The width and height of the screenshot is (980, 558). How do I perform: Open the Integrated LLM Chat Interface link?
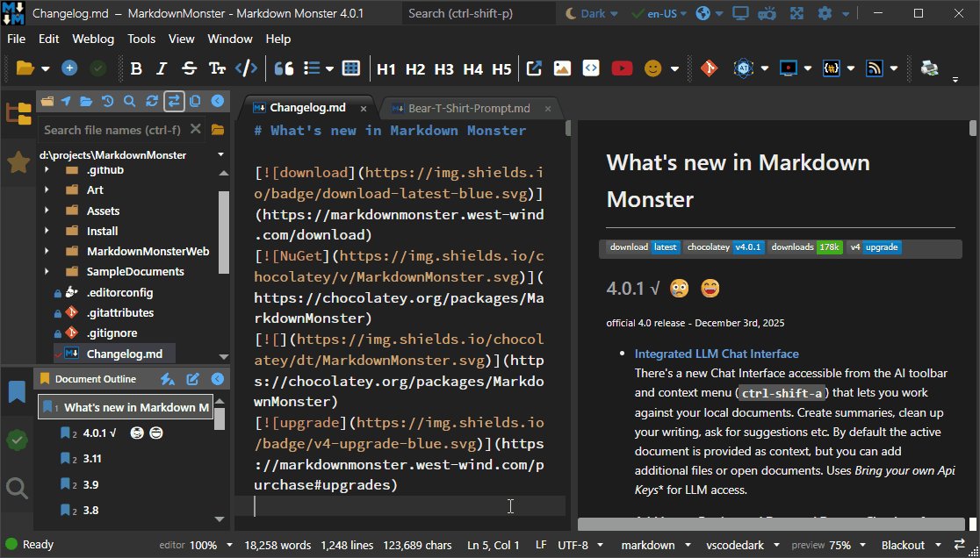coord(717,354)
